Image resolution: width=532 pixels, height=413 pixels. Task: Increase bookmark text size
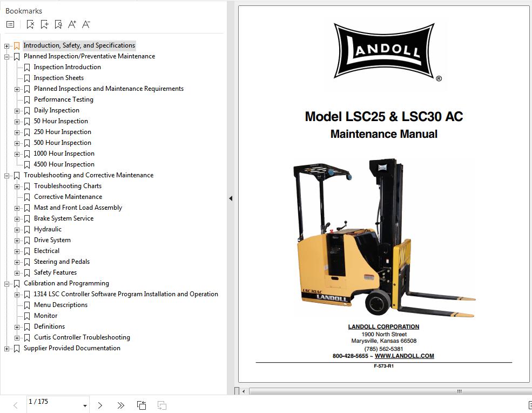click(72, 24)
